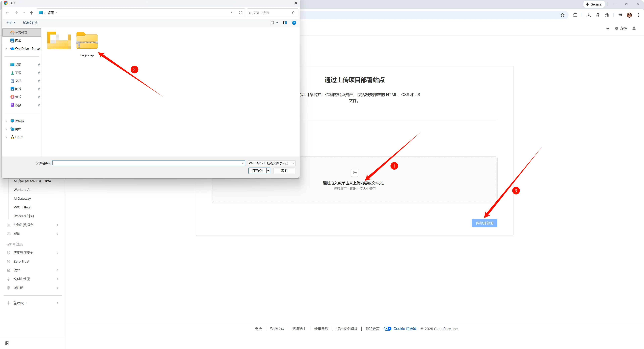The height and width of the screenshot is (349, 644).
Task: Toggle Cookie preferences switch in footer
Action: coord(387,329)
